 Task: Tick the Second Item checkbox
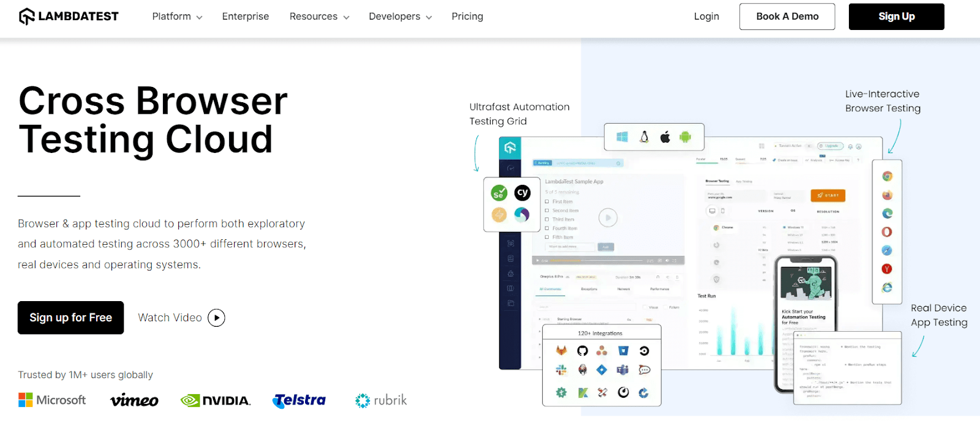[x=547, y=211]
